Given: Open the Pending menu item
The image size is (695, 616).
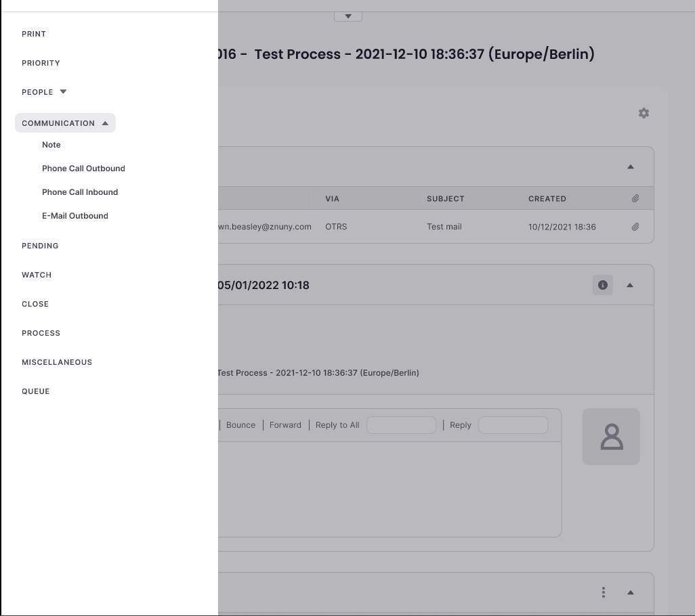Looking at the screenshot, I should tap(40, 246).
